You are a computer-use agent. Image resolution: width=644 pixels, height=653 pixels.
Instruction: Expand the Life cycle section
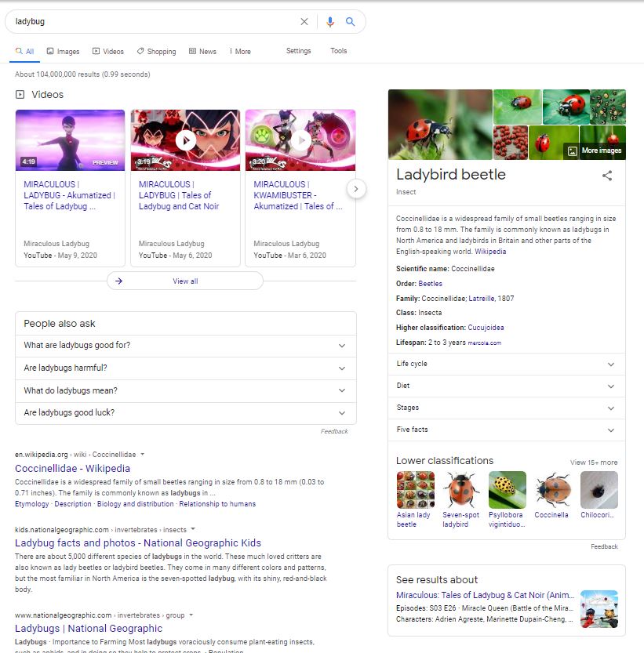(x=507, y=364)
